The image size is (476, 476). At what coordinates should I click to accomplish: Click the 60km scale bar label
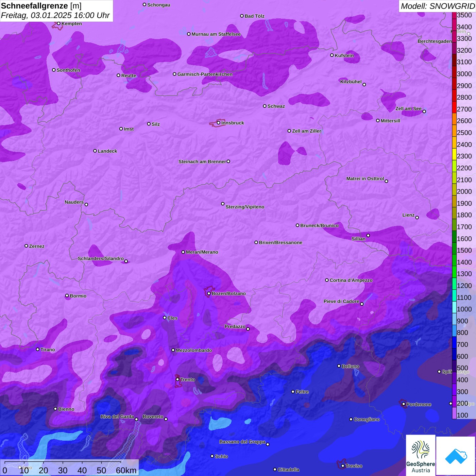[126, 470]
